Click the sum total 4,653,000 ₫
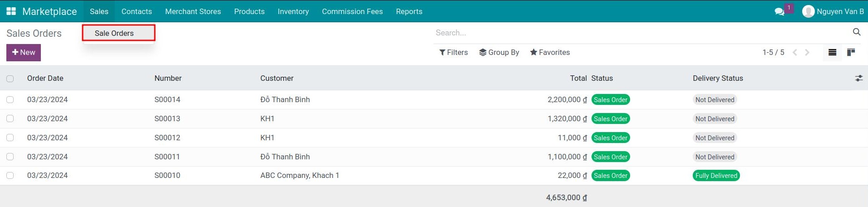The height and width of the screenshot is (207, 868). 567,198
